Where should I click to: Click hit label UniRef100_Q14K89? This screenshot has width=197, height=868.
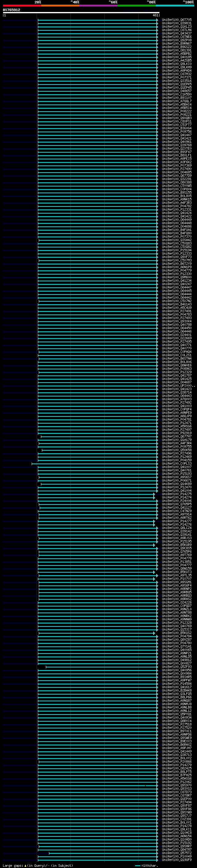[176, 484]
